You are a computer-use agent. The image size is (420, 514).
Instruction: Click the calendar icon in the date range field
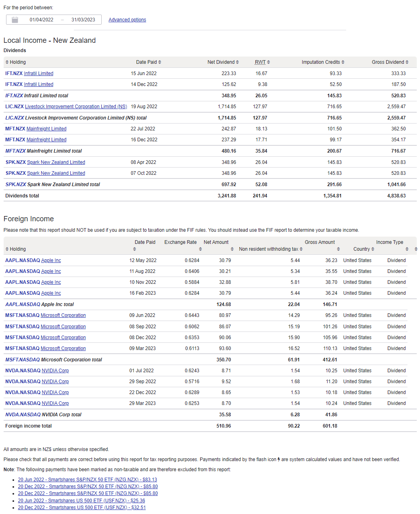coord(15,20)
